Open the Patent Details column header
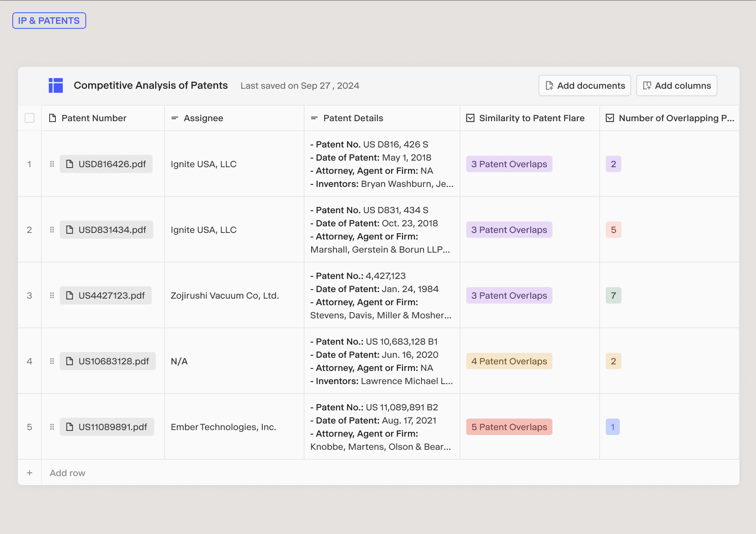 (x=353, y=118)
